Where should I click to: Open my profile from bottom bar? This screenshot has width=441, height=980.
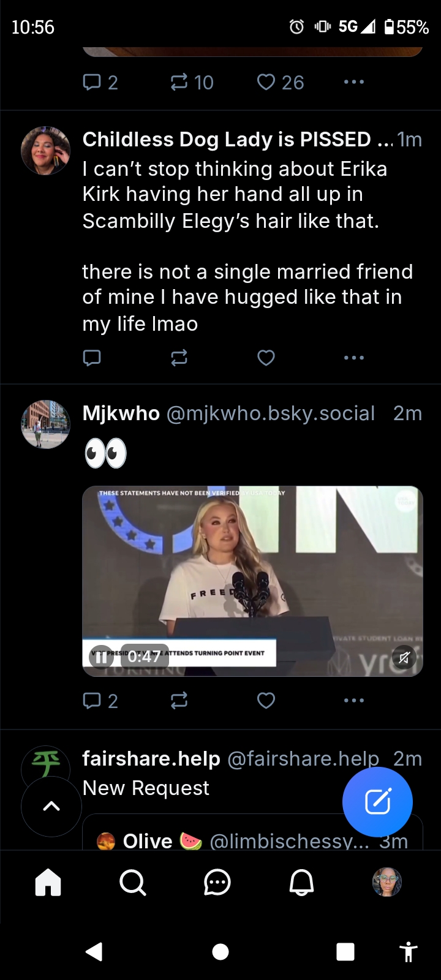click(387, 883)
